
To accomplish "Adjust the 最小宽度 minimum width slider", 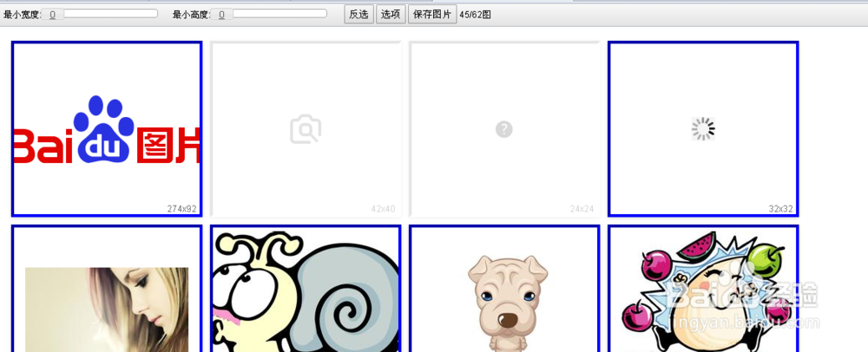I will tap(100, 15).
